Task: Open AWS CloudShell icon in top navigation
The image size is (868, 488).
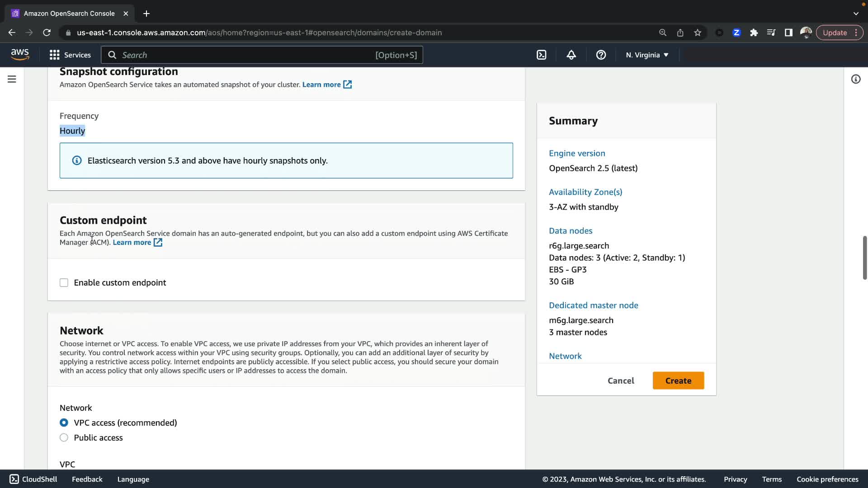Action: click(x=541, y=55)
